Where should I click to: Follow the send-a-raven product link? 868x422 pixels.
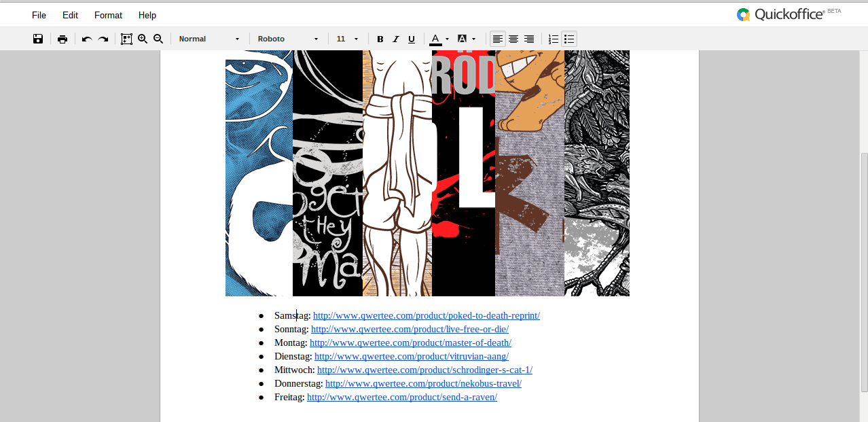click(x=401, y=397)
